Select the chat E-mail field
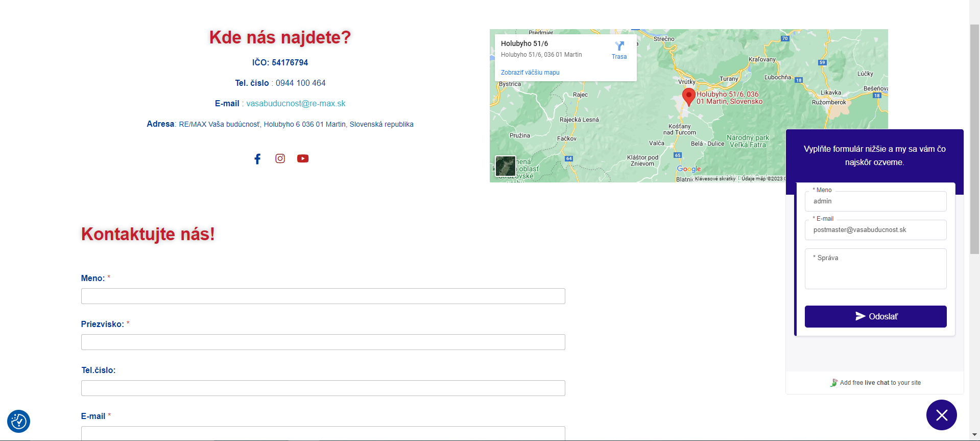Image resolution: width=980 pixels, height=441 pixels. point(875,230)
